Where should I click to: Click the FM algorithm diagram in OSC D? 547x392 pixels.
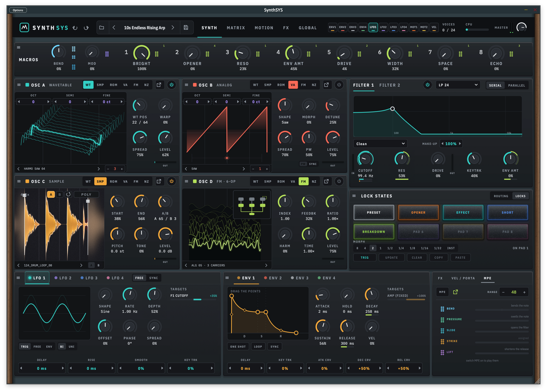pyautogui.click(x=252, y=204)
